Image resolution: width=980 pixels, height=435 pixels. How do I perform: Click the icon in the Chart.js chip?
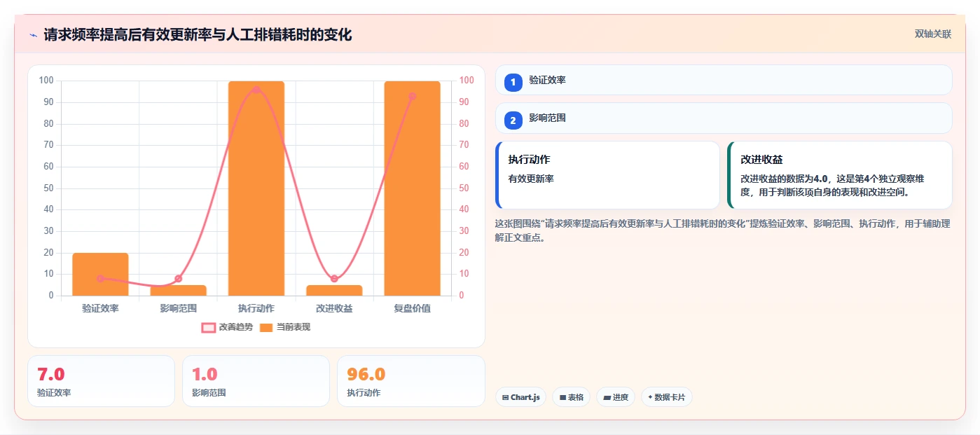pos(505,397)
